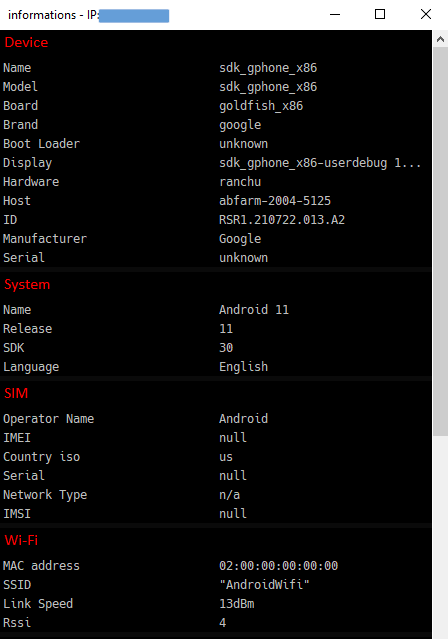The width and height of the screenshot is (448, 639).
Task: Click the SSID value "AndroidWifi"
Action: tap(264, 585)
